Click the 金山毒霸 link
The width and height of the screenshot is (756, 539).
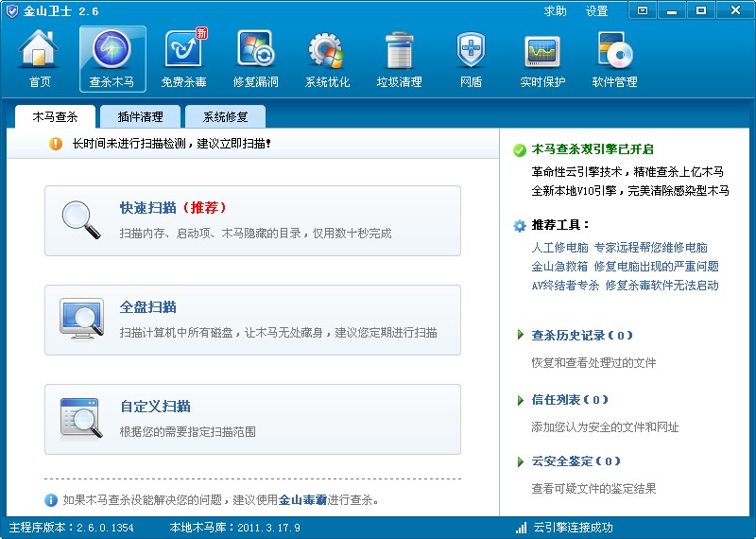[x=302, y=500]
